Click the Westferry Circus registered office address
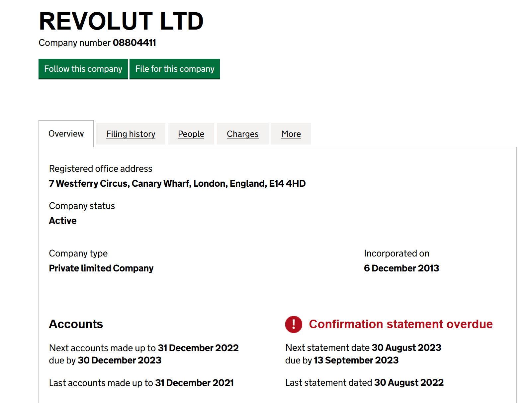532x403 pixels. (177, 183)
